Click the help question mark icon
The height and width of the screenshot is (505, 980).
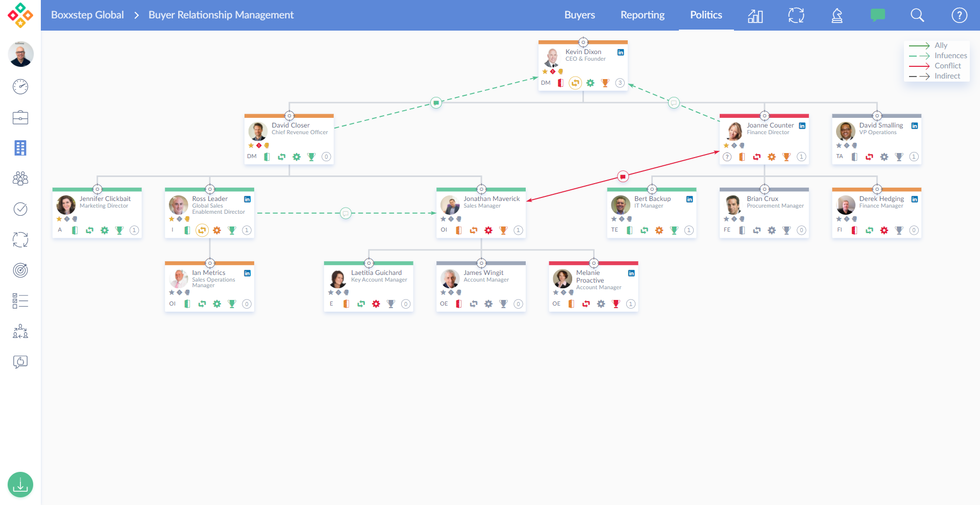point(959,15)
